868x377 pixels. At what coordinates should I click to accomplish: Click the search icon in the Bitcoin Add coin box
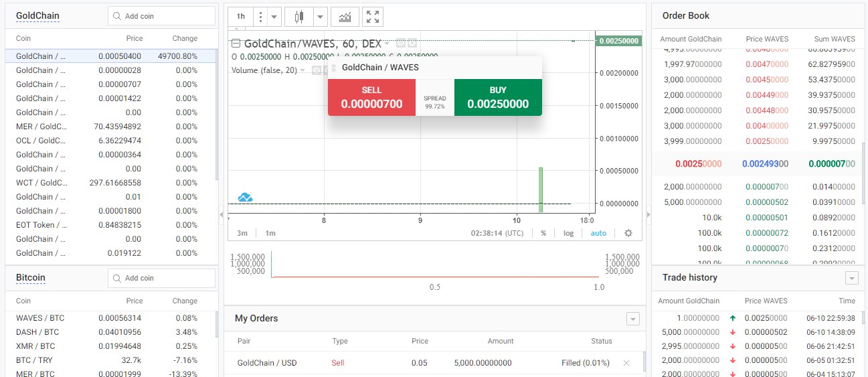(118, 278)
